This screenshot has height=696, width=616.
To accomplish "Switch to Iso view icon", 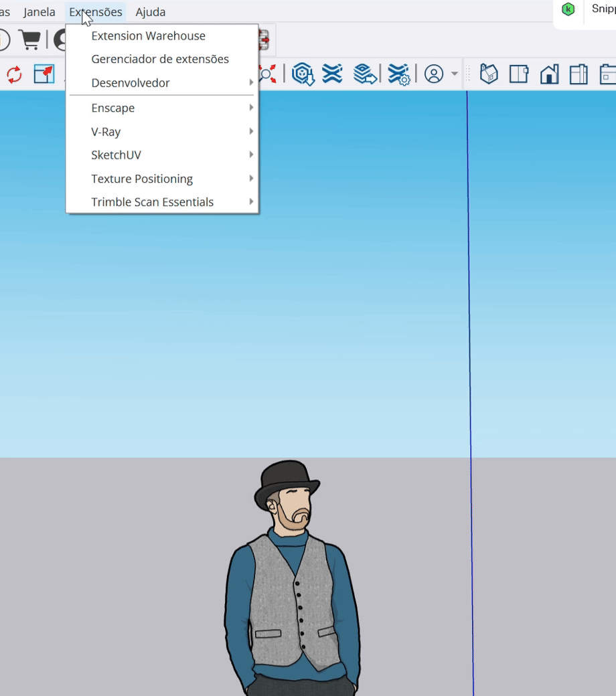I will 489,74.
